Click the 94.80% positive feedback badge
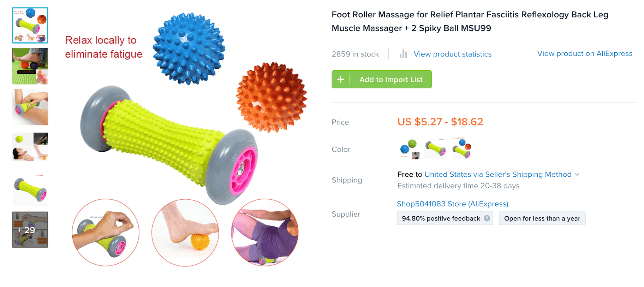Image resolution: width=644 pixels, height=287 pixels. point(445,218)
